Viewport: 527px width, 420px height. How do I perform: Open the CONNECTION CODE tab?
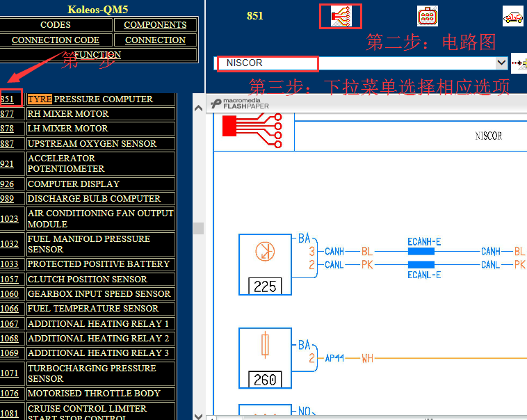pos(56,40)
